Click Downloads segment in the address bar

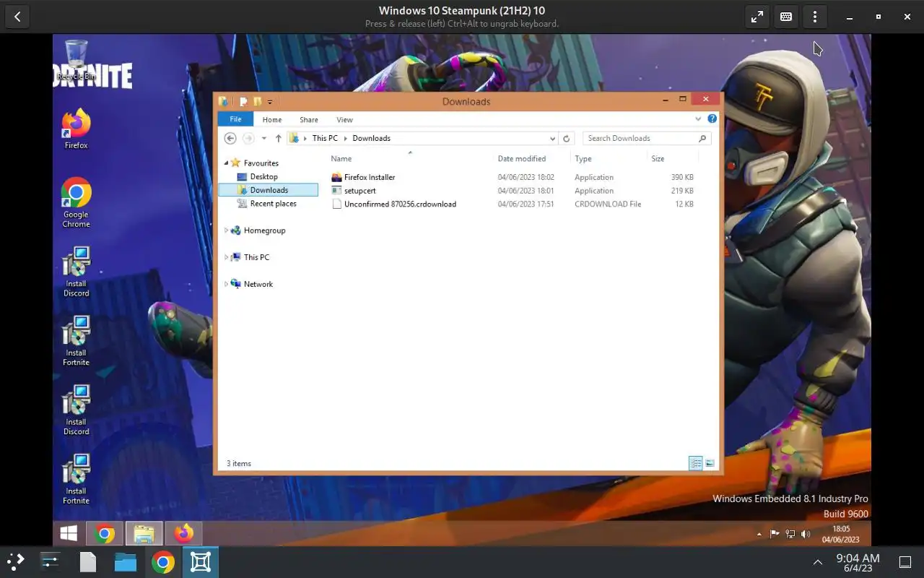coord(371,138)
